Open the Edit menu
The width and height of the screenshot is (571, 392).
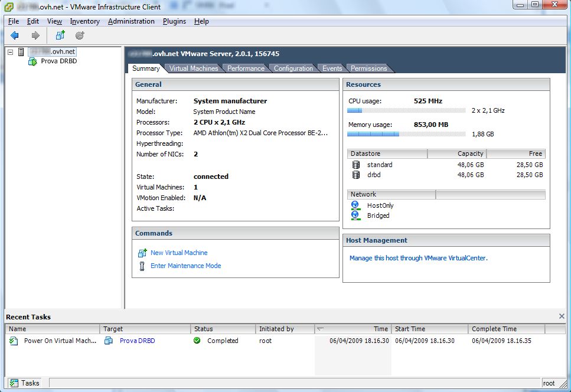click(x=33, y=21)
